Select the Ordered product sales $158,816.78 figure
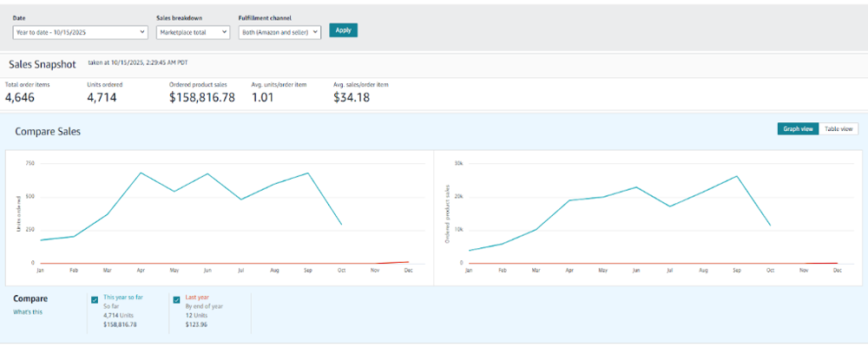 click(x=201, y=98)
